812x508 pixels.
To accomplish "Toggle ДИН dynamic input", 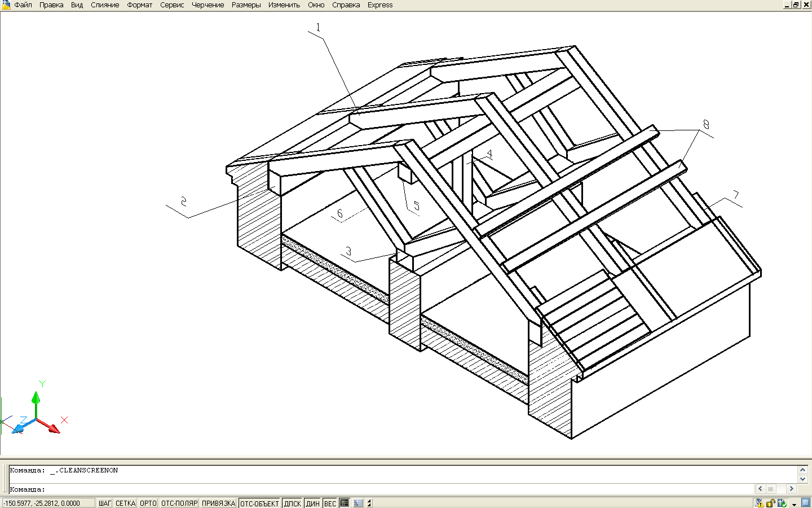I will (x=313, y=503).
